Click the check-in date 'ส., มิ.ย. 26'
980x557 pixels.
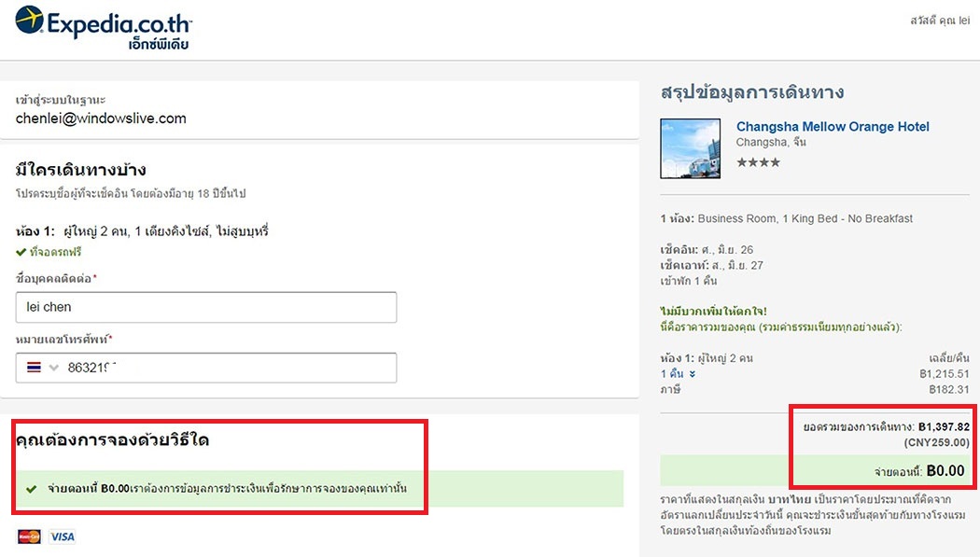[727, 250]
